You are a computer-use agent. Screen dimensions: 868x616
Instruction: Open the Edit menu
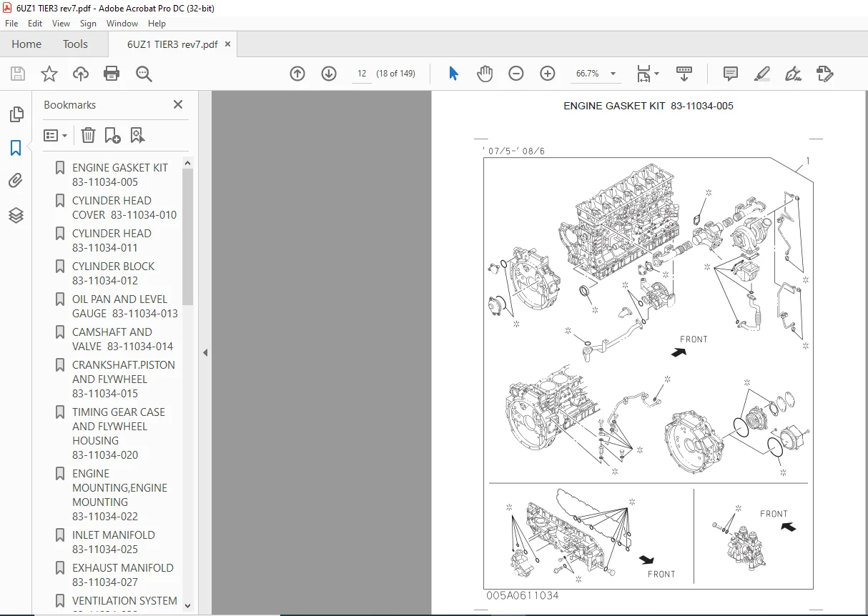pos(35,24)
